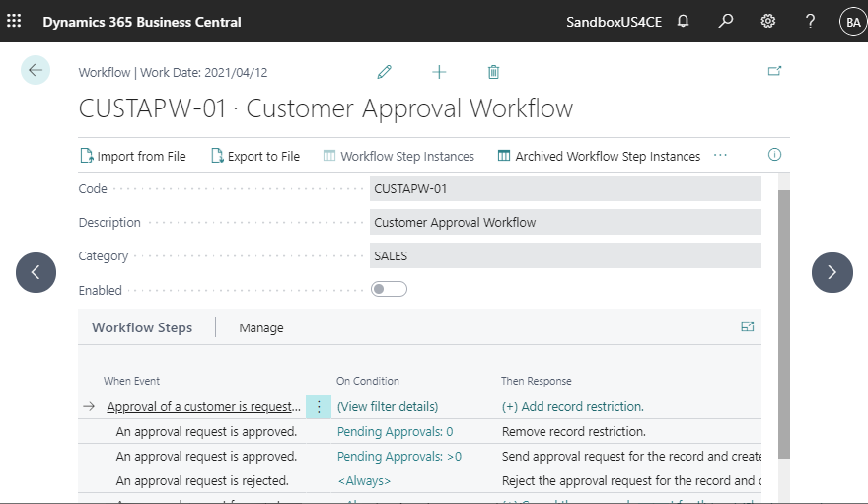Click the On Condition column header
The height and width of the screenshot is (504, 868).
(368, 381)
